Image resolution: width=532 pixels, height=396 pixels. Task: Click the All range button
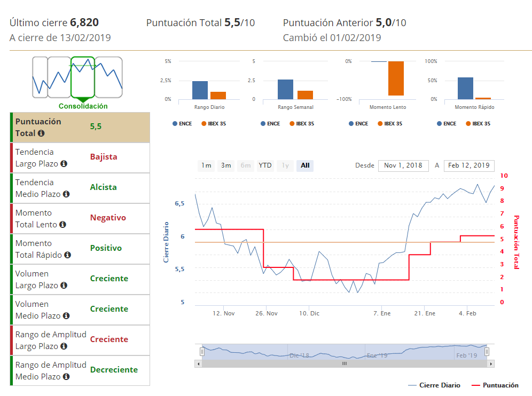click(305, 165)
